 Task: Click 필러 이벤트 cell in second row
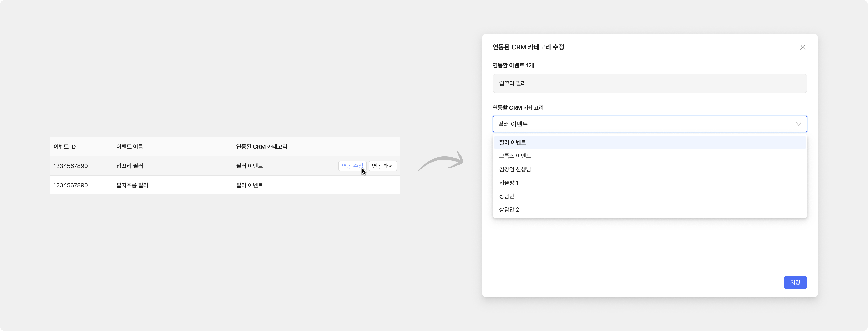coord(249,185)
